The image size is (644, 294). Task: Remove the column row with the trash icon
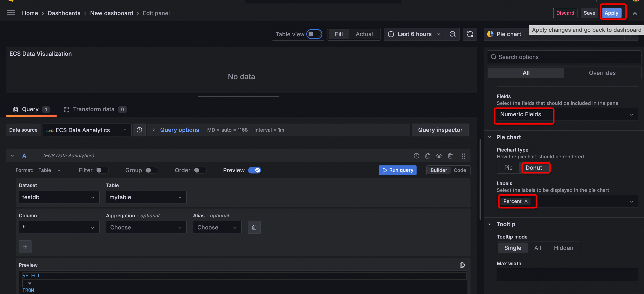(254, 227)
